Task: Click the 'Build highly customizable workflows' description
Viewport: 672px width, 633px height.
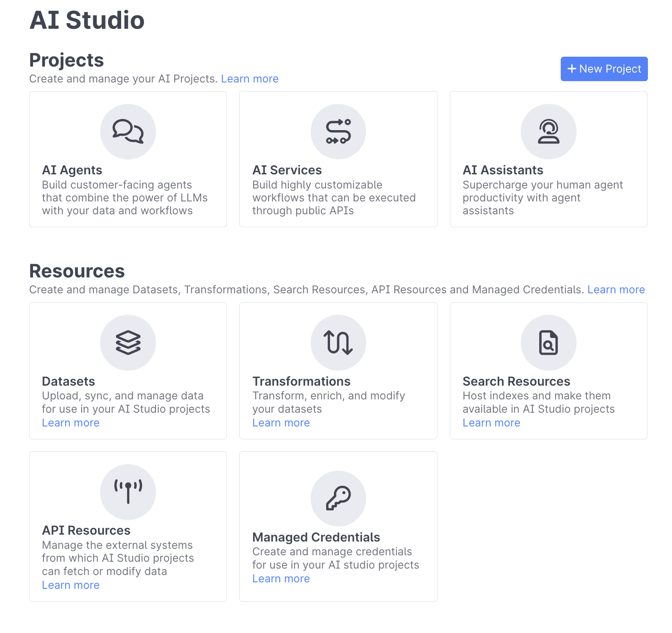Action: (334, 198)
